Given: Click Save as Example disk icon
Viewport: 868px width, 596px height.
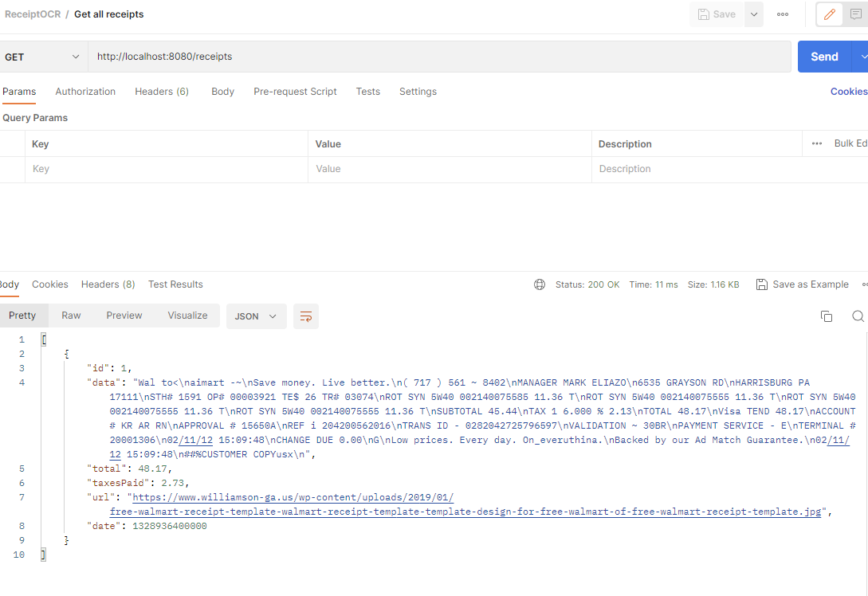Looking at the screenshot, I should [761, 284].
